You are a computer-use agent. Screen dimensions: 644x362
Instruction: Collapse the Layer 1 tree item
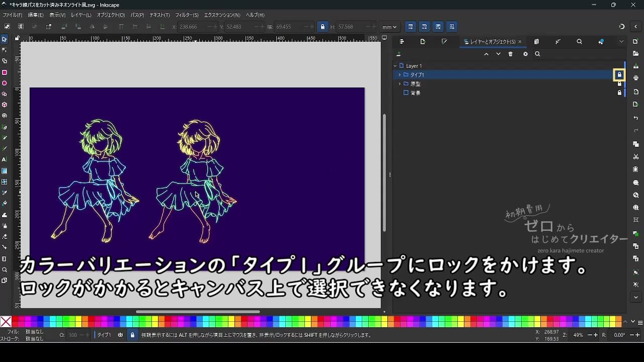[394, 66]
